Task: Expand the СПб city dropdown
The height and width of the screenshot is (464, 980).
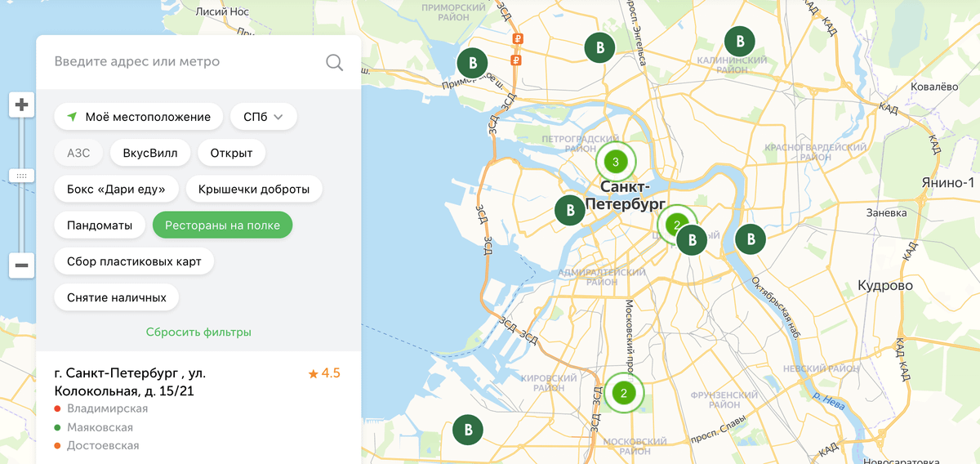Action: (264, 117)
